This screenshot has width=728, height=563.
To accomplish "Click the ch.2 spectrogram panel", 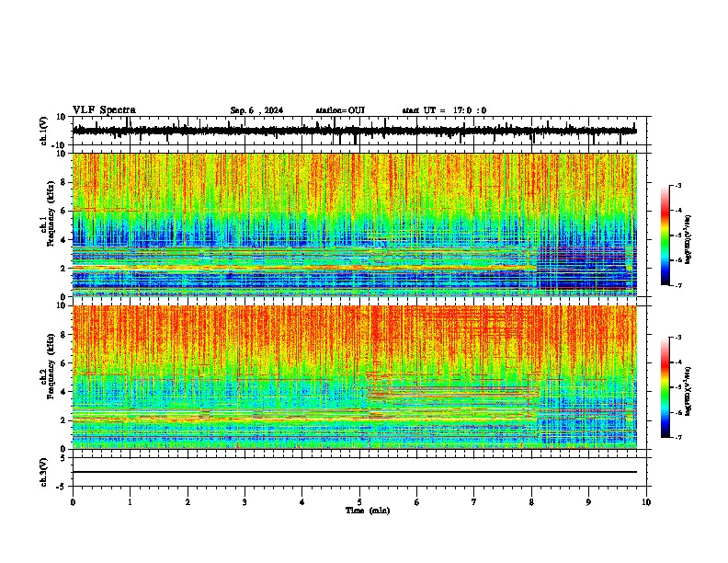I will (355, 377).
